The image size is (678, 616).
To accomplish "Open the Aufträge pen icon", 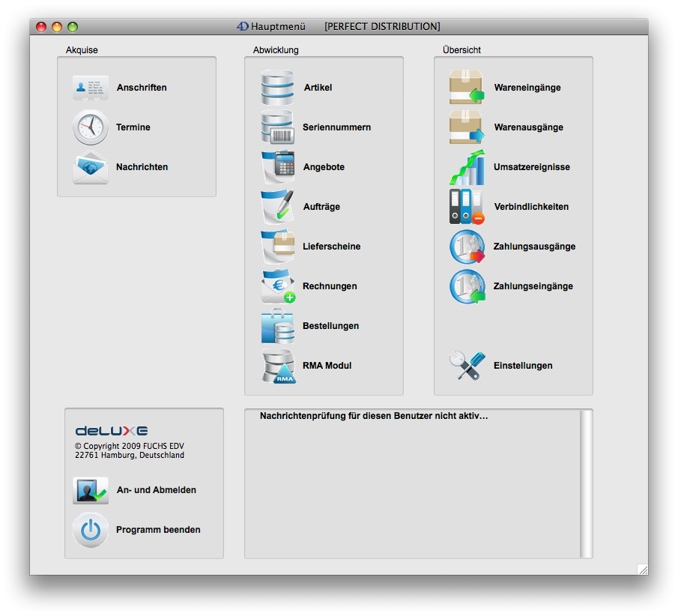I will point(278,207).
